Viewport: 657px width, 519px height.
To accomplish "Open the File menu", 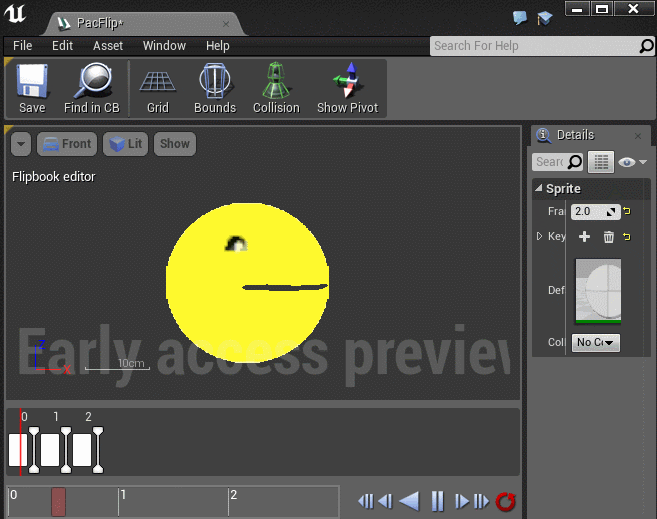I will 23,46.
